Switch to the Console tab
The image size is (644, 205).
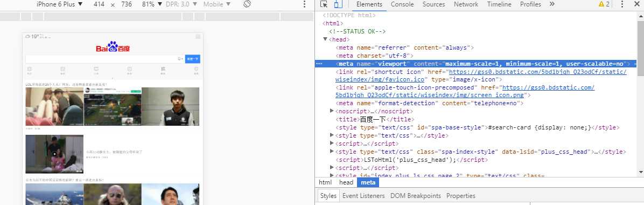pyautogui.click(x=402, y=4)
